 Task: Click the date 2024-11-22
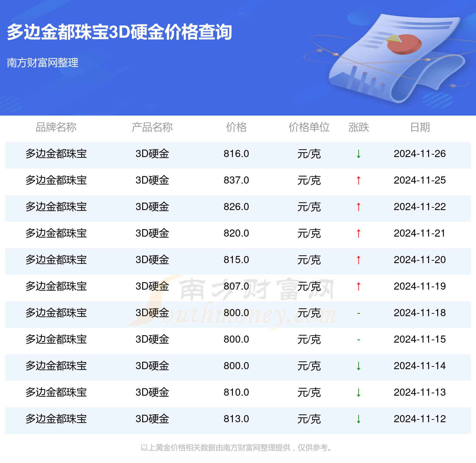[x=420, y=207]
